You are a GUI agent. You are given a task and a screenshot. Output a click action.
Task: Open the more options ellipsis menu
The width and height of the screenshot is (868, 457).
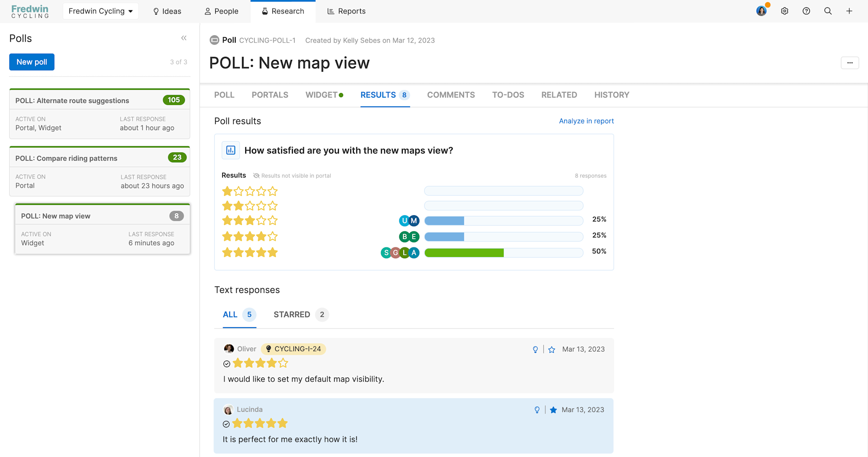coord(850,62)
